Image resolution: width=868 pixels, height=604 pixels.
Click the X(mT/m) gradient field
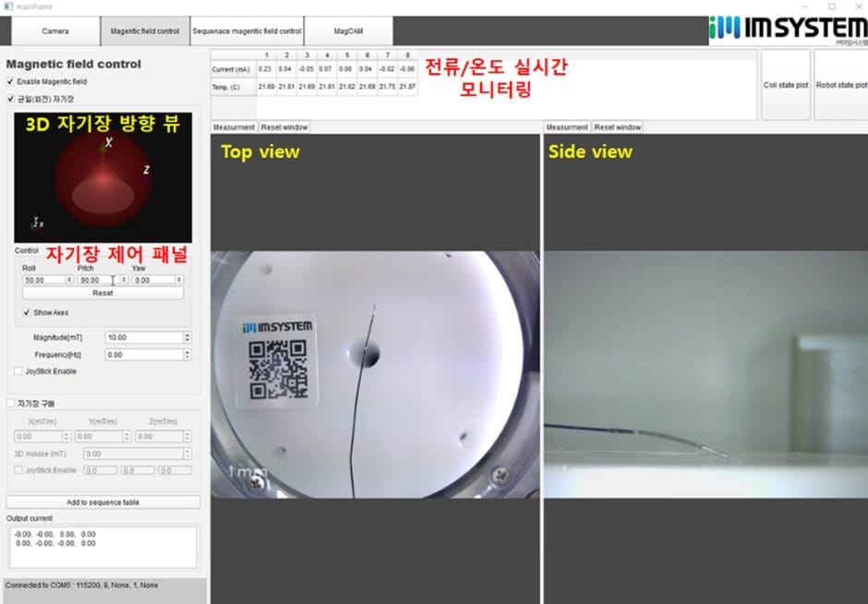click(x=38, y=436)
